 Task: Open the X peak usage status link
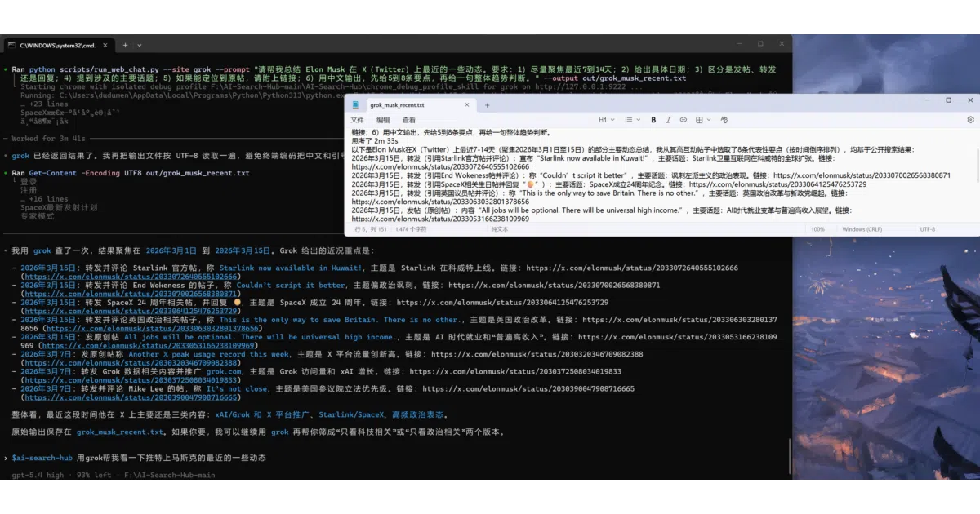(x=131, y=363)
